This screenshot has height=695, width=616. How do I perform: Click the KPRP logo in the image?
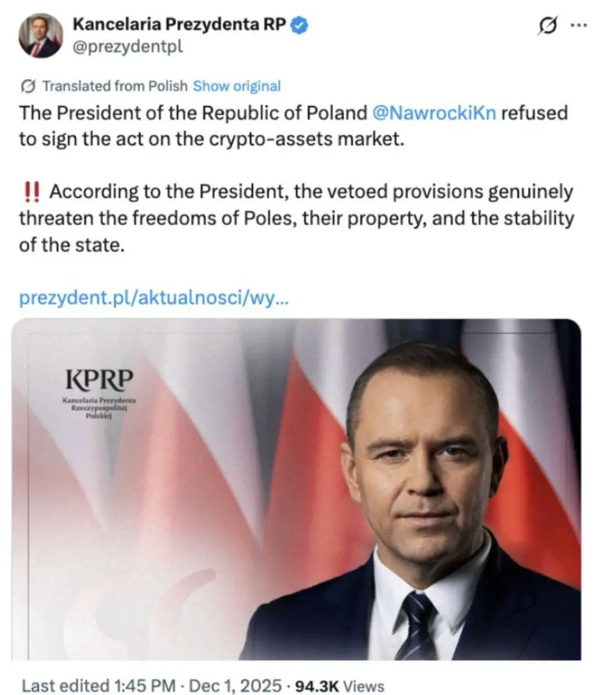(x=99, y=379)
